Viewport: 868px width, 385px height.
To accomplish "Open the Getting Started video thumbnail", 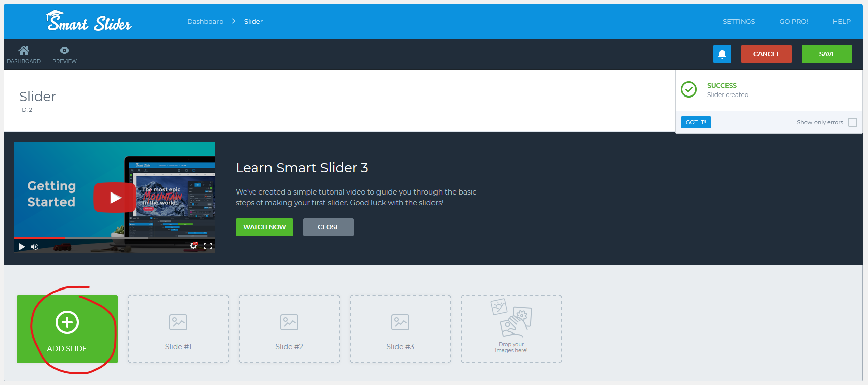I will click(x=115, y=198).
